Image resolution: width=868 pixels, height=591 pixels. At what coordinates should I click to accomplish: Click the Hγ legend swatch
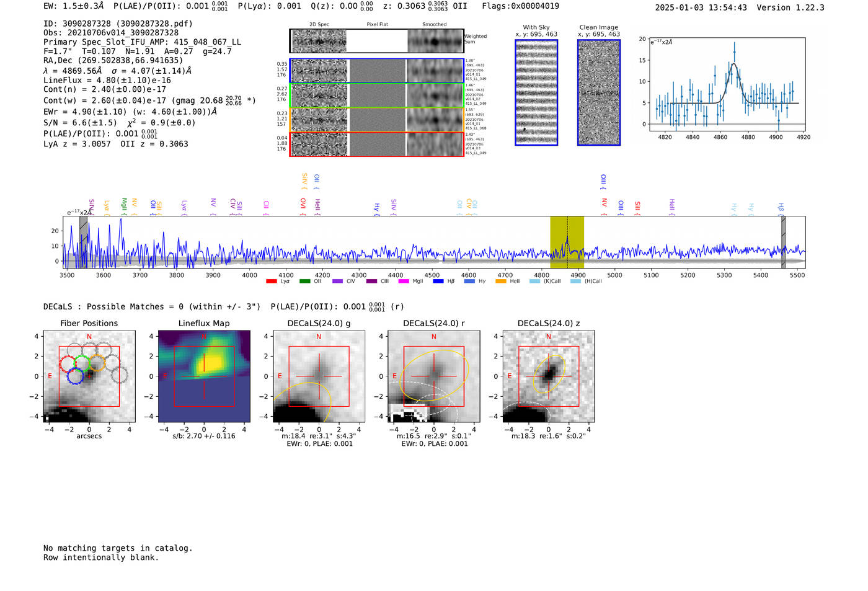pos(469,282)
